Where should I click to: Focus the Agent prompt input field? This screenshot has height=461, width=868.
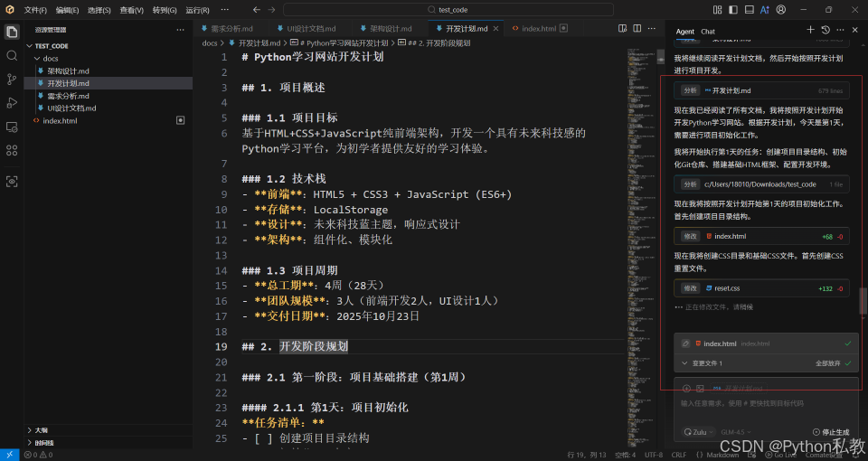point(767,404)
